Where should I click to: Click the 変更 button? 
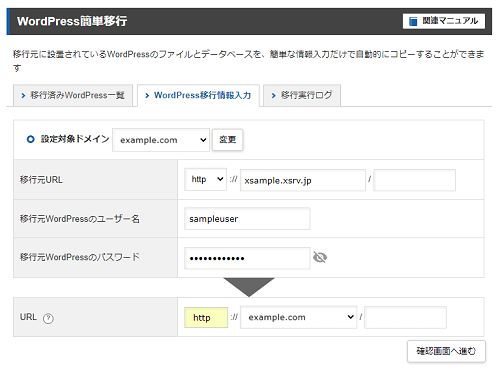click(228, 140)
